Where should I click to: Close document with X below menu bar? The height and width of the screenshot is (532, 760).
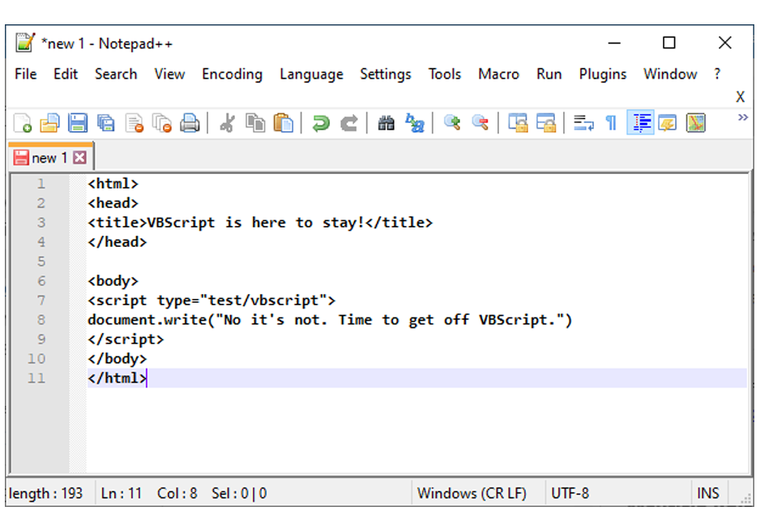coord(740,97)
